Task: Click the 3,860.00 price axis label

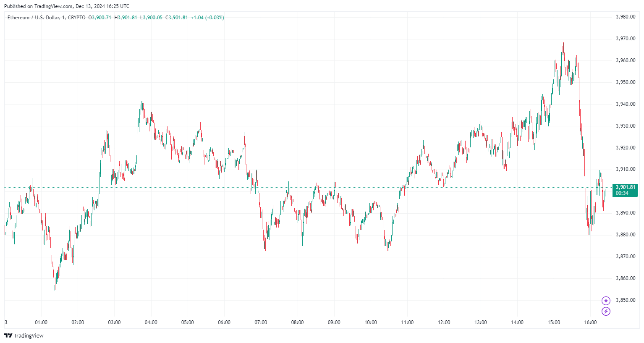Action: (x=626, y=278)
